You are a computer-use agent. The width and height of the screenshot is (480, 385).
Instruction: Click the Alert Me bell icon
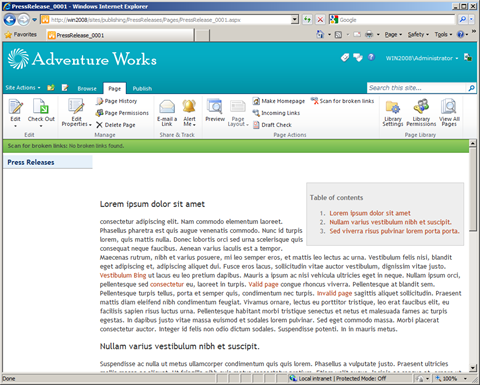pos(189,107)
